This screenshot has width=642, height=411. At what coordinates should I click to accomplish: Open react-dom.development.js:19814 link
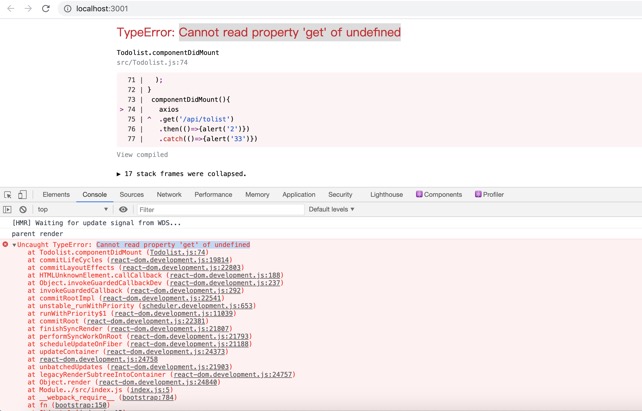(x=170, y=260)
